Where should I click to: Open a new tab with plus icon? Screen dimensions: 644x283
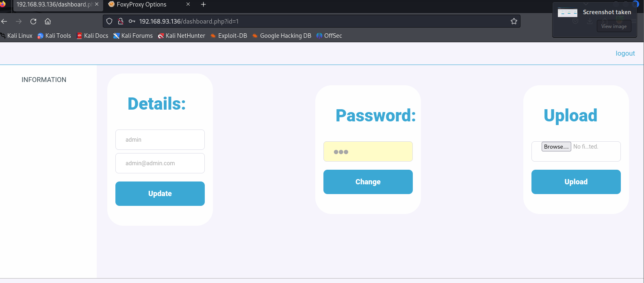coord(204,4)
